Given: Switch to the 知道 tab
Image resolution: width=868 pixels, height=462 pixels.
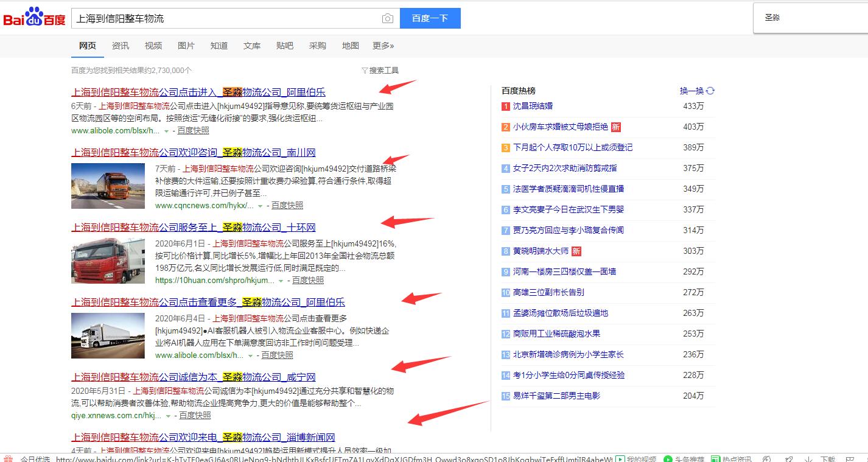Looking at the screenshot, I should [219, 46].
